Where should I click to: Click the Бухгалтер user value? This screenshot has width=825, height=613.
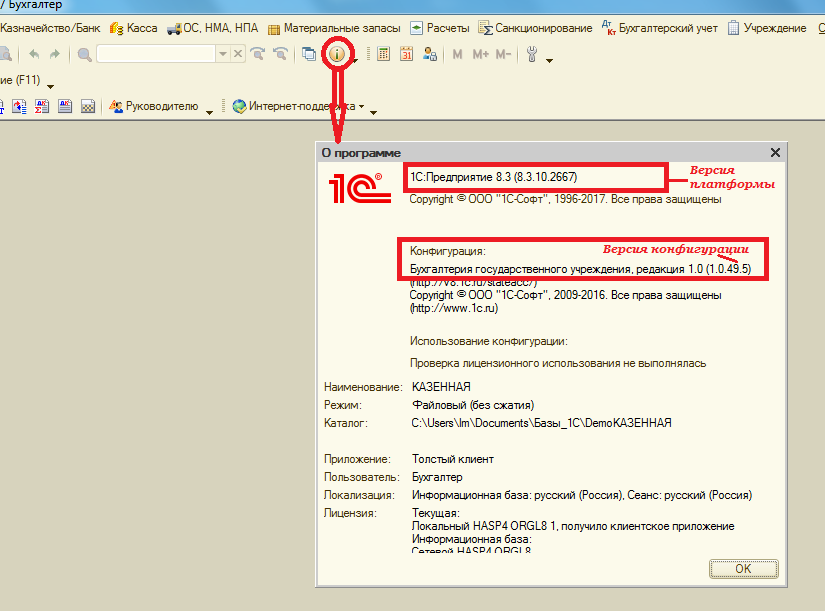(437, 477)
